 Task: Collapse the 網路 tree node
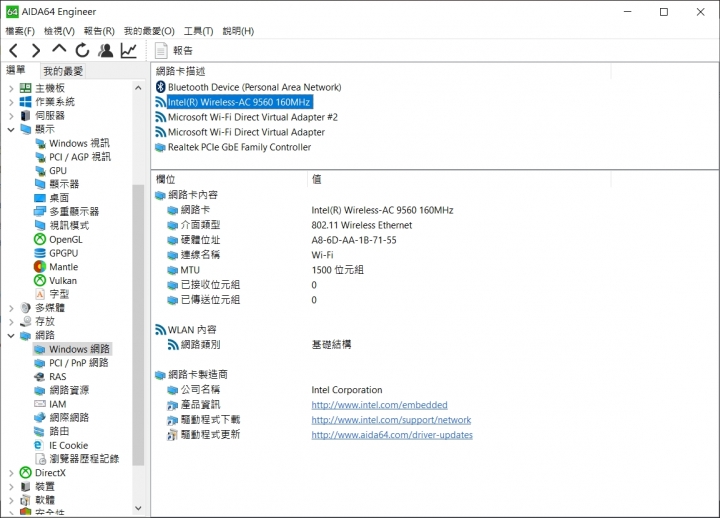(11, 336)
